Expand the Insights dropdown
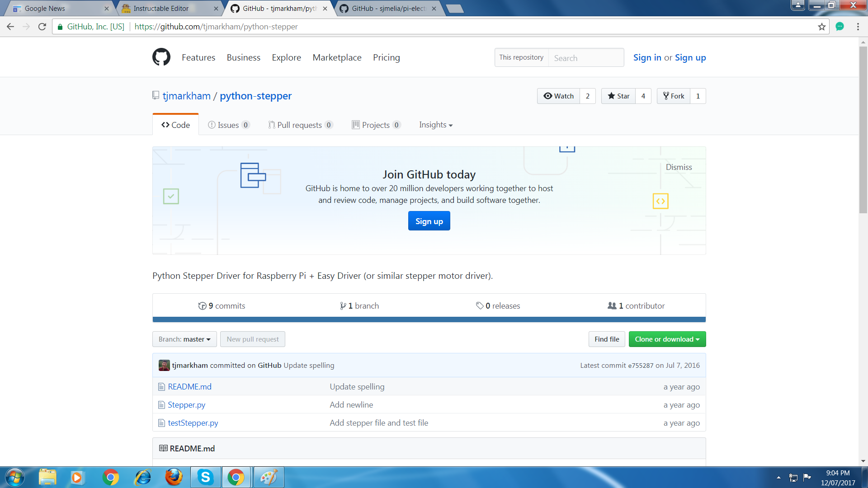868x488 pixels. 436,125
